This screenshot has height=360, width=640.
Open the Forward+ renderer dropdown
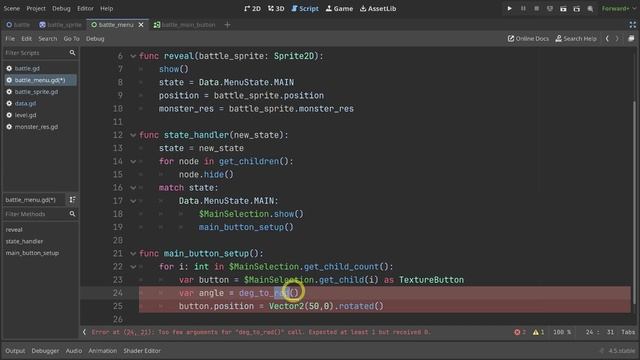coord(618,9)
